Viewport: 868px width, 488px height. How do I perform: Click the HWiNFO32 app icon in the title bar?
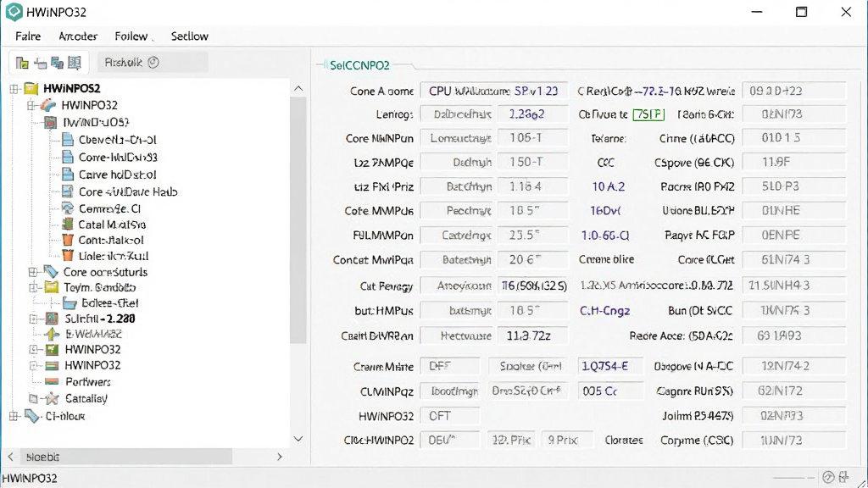coord(14,12)
